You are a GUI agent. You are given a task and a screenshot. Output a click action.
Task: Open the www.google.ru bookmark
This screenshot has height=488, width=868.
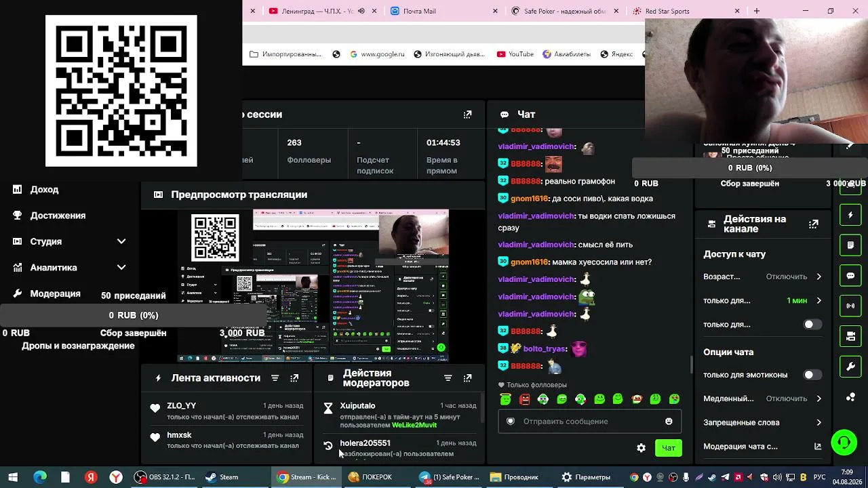coord(377,54)
